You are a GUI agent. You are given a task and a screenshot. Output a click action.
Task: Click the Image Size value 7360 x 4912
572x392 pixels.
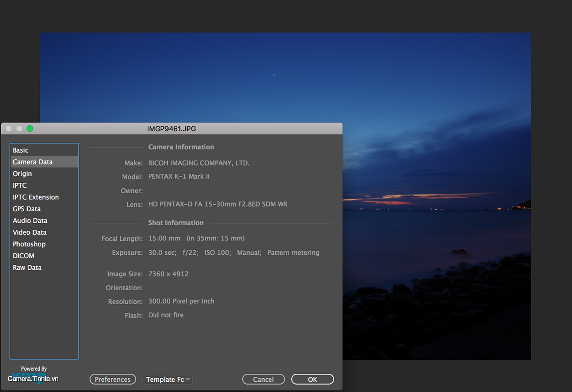168,274
